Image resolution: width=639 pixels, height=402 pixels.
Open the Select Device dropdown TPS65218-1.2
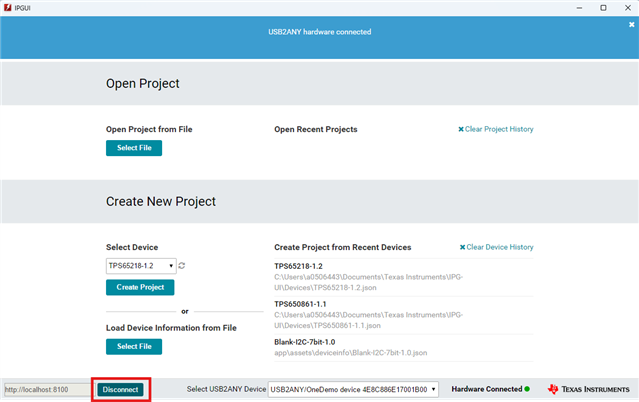[141, 266]
